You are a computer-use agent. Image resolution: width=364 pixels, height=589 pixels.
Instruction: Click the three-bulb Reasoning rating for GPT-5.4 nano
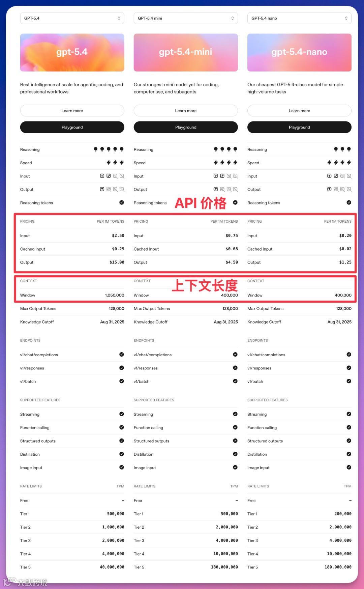342,149
